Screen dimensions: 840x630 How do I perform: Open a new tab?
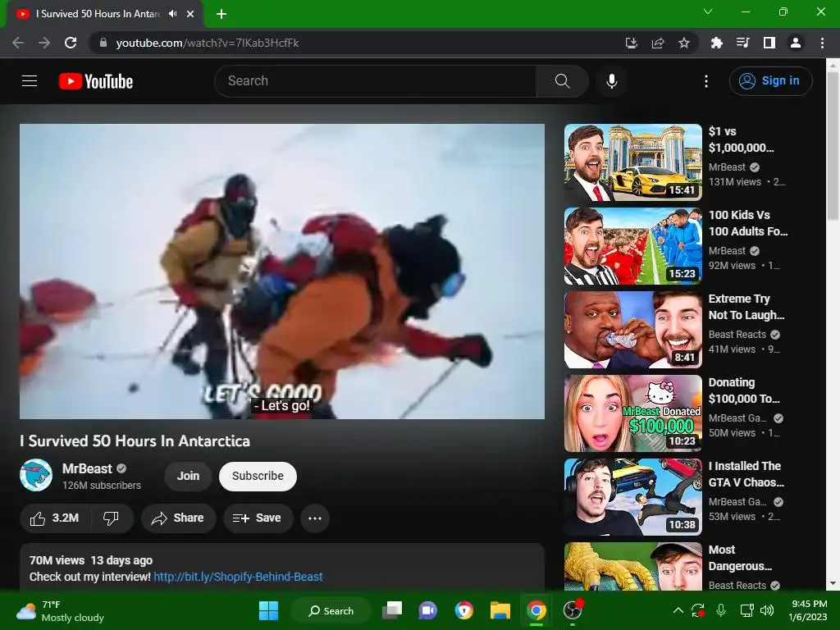(x=221, y=14)
